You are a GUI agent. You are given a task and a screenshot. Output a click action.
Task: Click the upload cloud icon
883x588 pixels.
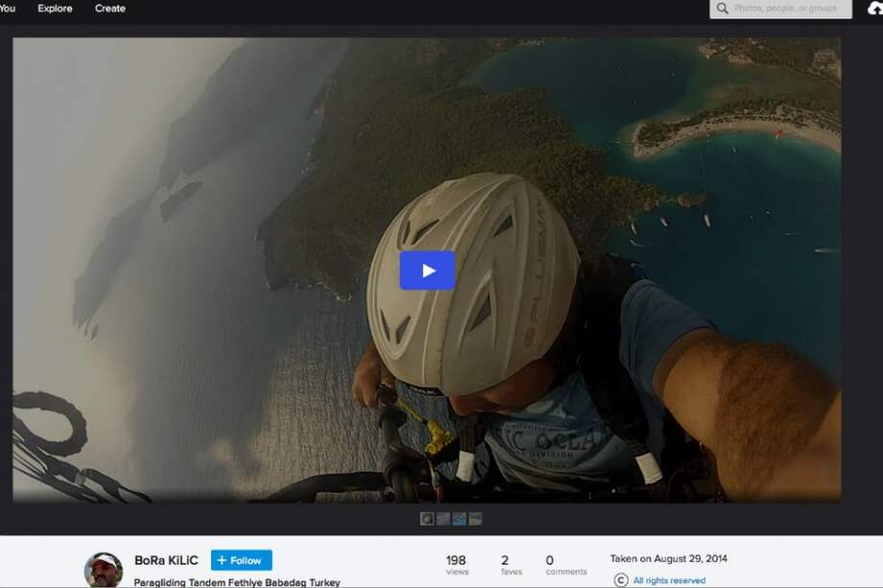tap(874, 9)
